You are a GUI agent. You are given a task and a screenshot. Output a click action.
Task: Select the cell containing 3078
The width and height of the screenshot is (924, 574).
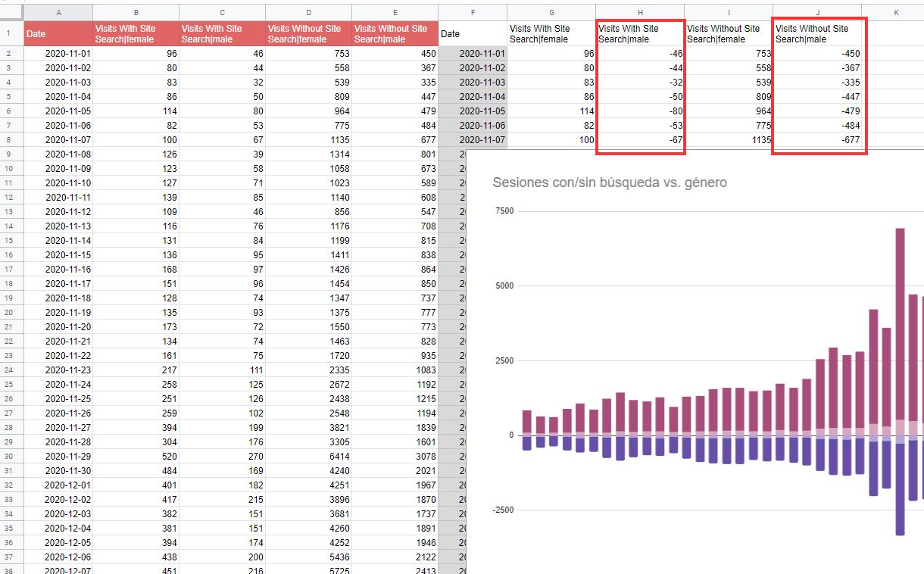[x=395, y=457]
